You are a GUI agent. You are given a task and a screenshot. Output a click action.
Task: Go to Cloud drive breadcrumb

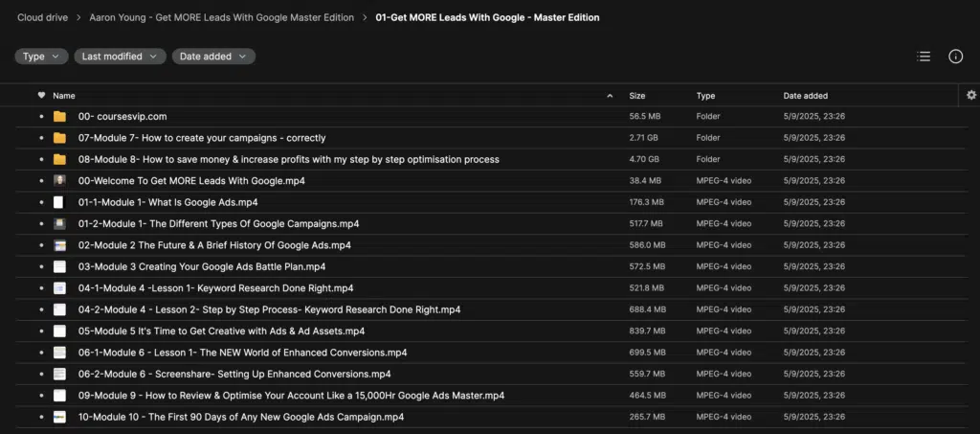tap(42, 17)
